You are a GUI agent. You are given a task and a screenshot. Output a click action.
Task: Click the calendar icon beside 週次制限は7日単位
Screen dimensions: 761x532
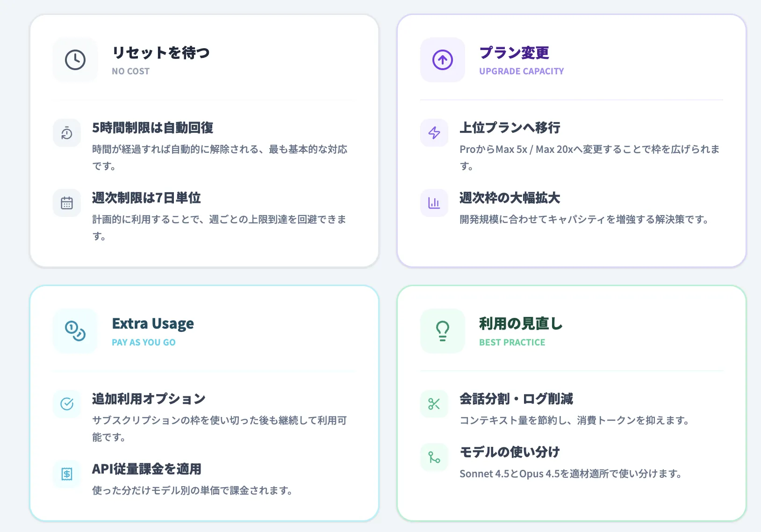pyautogui.click(x=66, y=203)
